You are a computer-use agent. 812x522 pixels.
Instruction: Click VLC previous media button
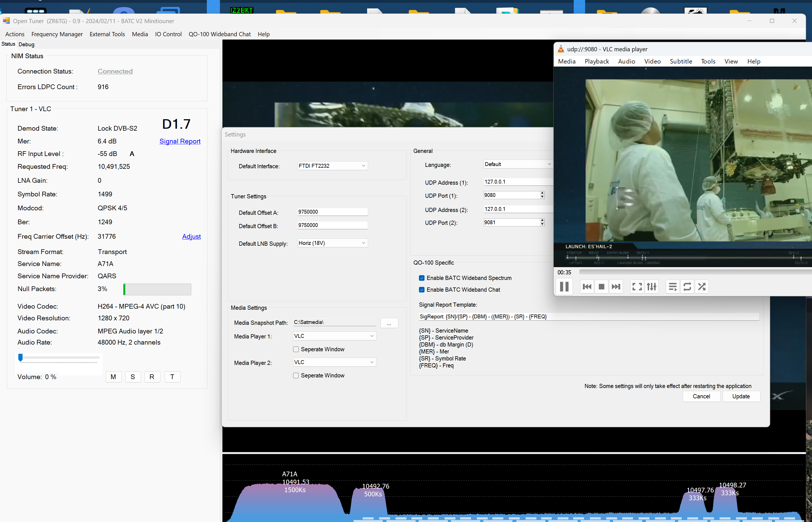coord(587,286)
